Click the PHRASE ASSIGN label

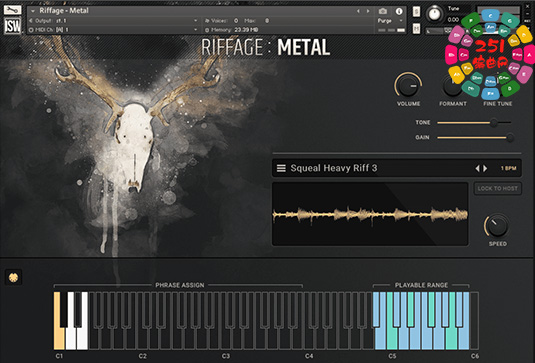pyautogui.click(x=180, y=285)
